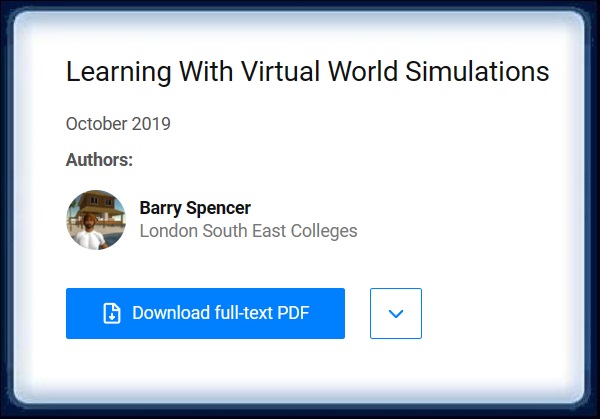Click the Download full-text PDF button
The width and height of the screenshot is (600, 419).
[205, 313]
